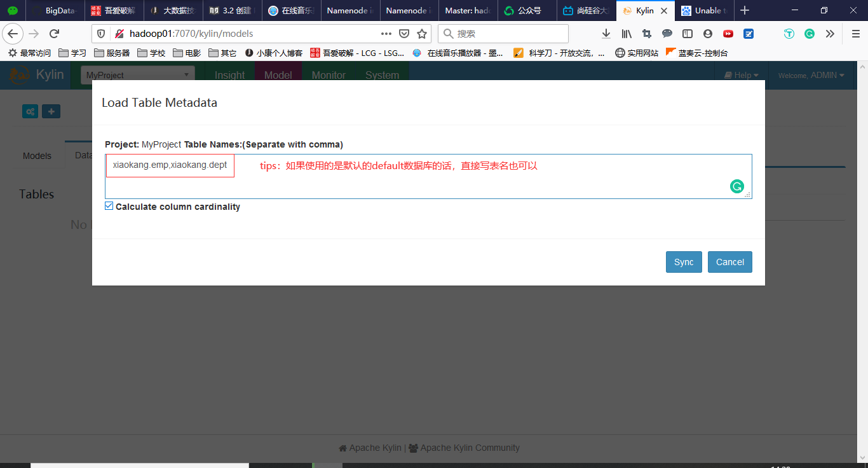The width and height of the screenshot is (868, 468).
Task: Switch to the BigData browser tab
Action: [x=55, y=11]
